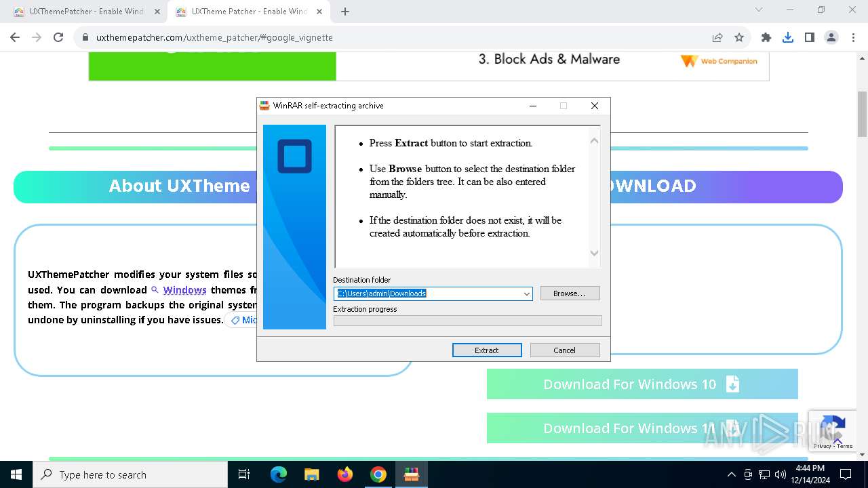Open the taskbar clock and date
The height and width of the screenshot is (488, 868).
810,474
